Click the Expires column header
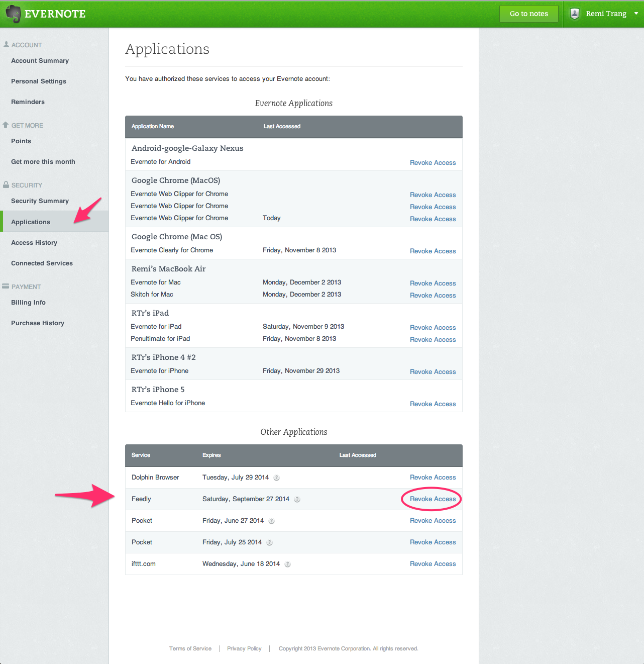The width and height of the screenshot is (644, 664). pyautogui.click(x=211, y=455)
